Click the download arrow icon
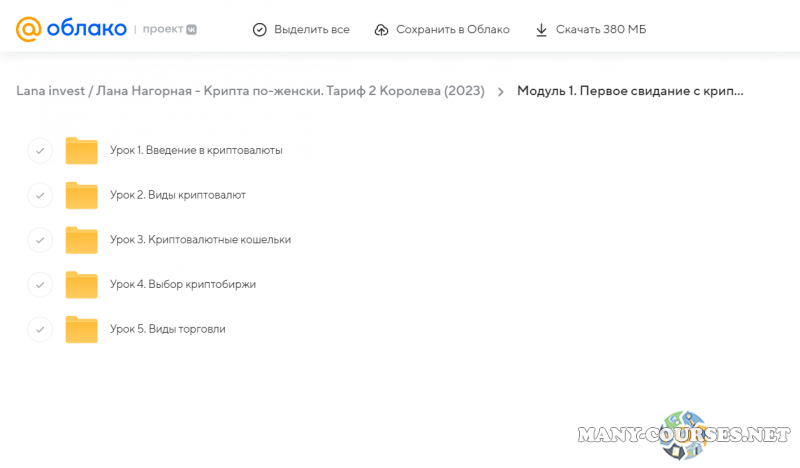Screen dimensions: 800x468 541,30
